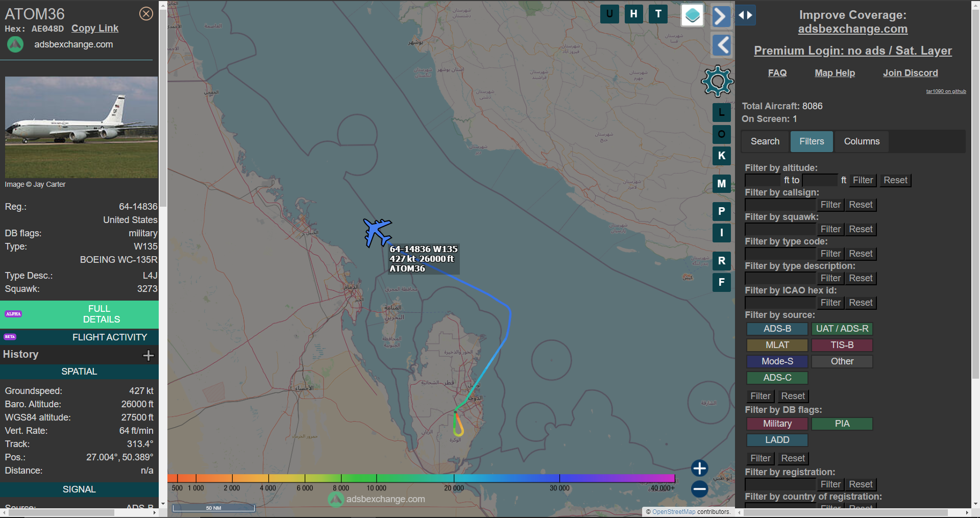Screen dimensions: 980x518
Task: Click the Copy Link link
Action: pyautogui.click(x=95, y=29)
